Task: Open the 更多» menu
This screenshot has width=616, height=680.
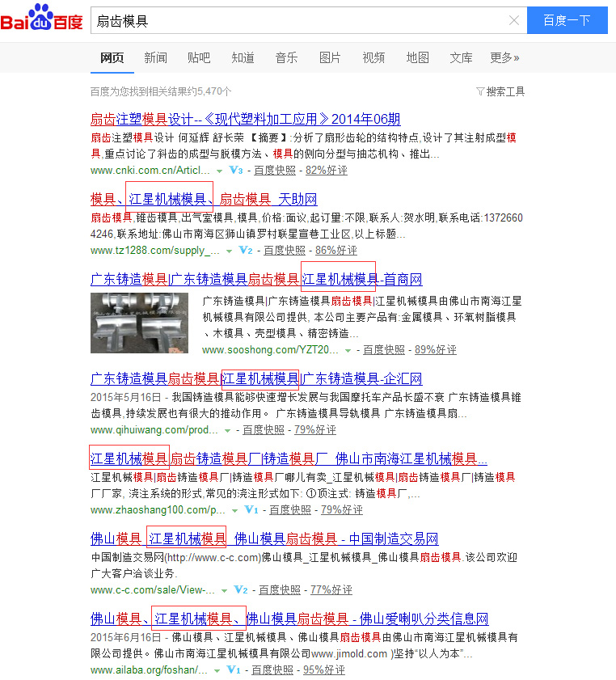Action: click(504, 57)
